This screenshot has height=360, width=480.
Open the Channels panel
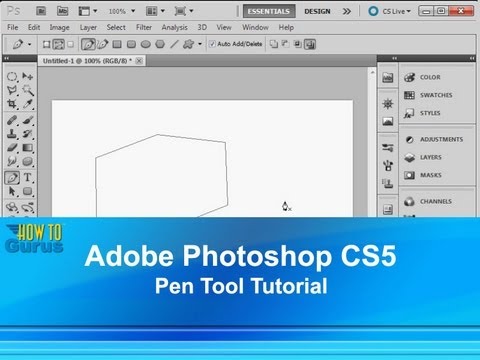437,201
